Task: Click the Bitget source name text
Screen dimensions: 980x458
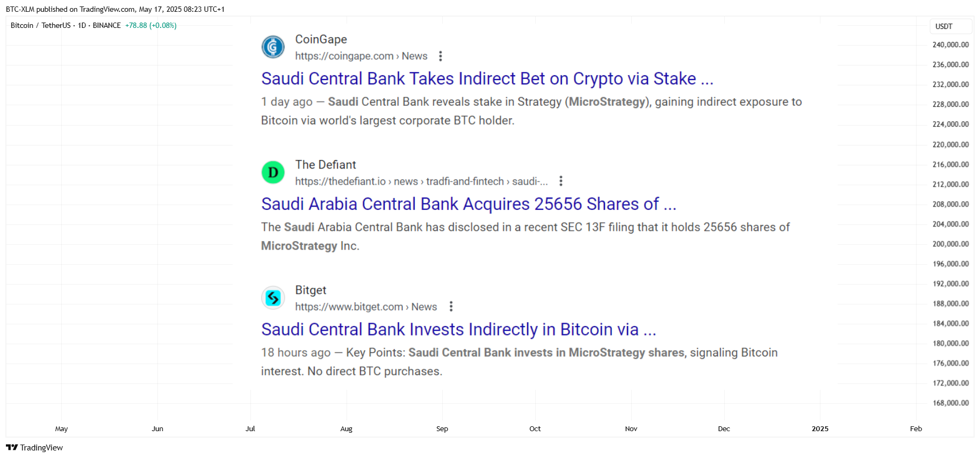Action: (x=311, y=290)
